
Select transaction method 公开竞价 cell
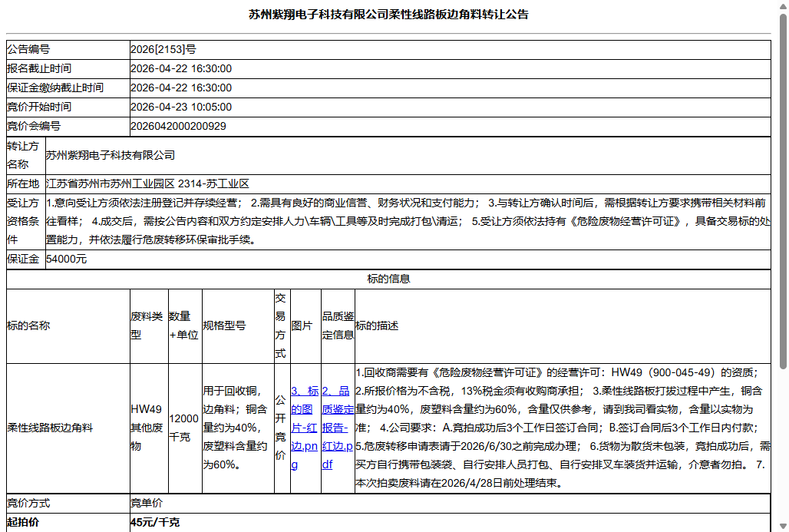(x=282, y=428)
